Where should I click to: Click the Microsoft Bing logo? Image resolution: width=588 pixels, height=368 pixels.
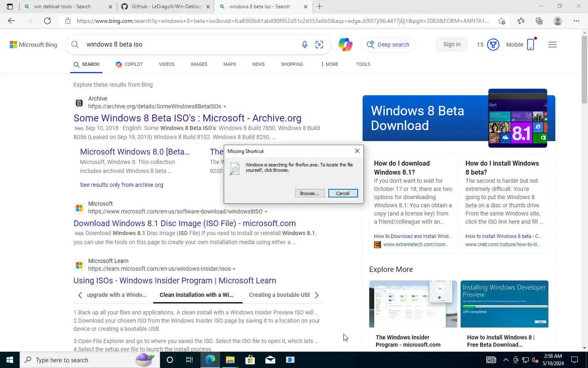[x=33, y=45]
